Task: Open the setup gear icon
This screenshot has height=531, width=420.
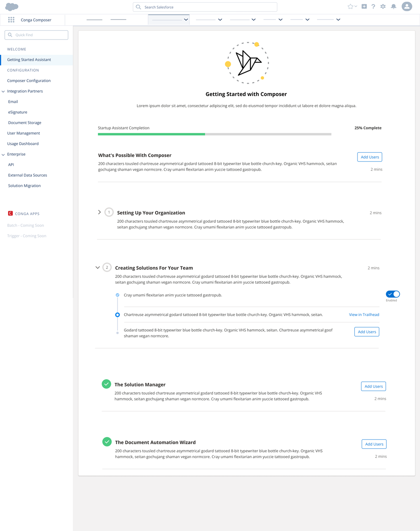Action: (x=383, y=6)
